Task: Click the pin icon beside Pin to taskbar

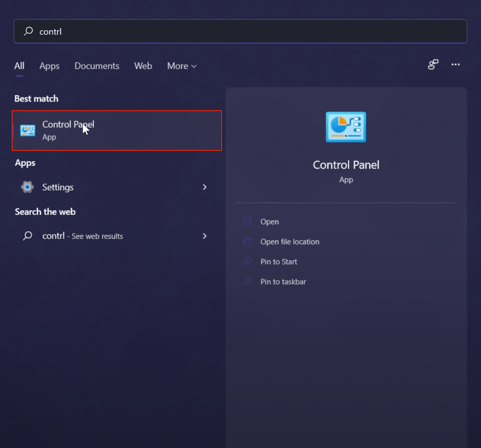Action: [x=248, y=281]
